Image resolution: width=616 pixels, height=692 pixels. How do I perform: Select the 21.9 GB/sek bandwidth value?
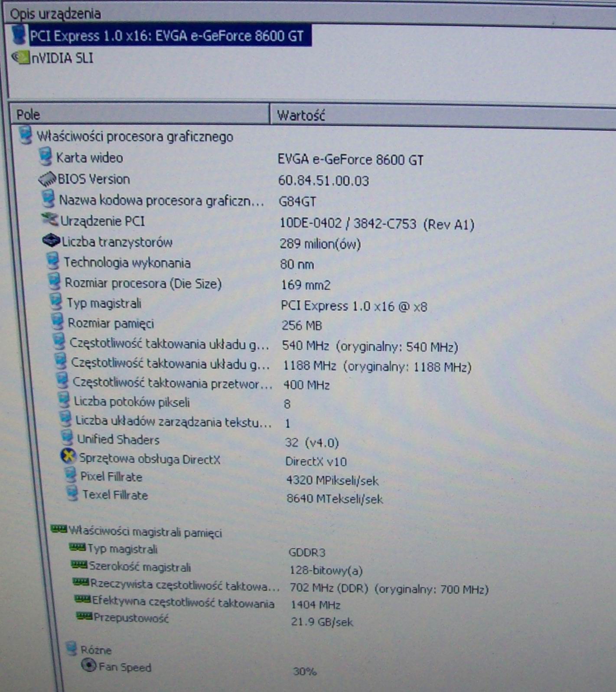pyautogui.click(x=322, y=622)
